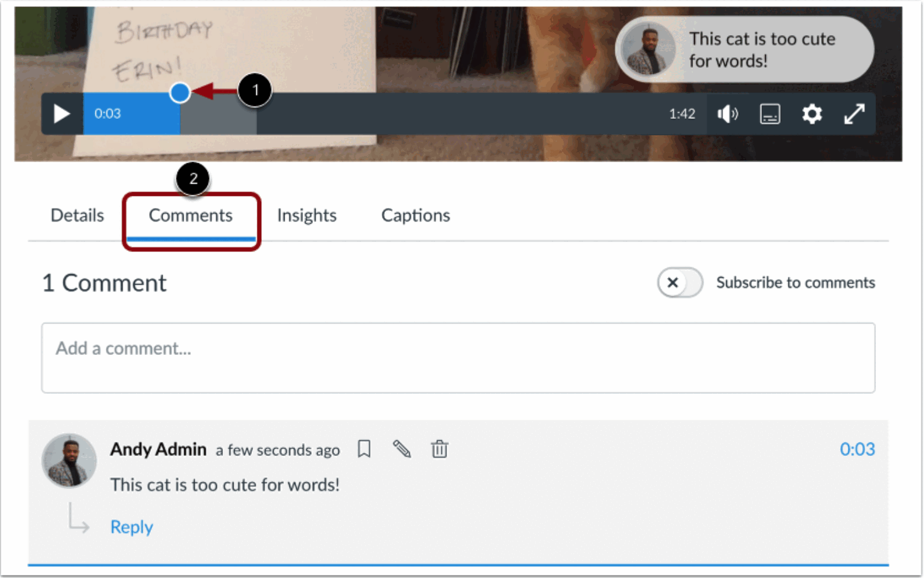Open player settings gear
This screenshot has width=924, height=578.
[812, 114]
